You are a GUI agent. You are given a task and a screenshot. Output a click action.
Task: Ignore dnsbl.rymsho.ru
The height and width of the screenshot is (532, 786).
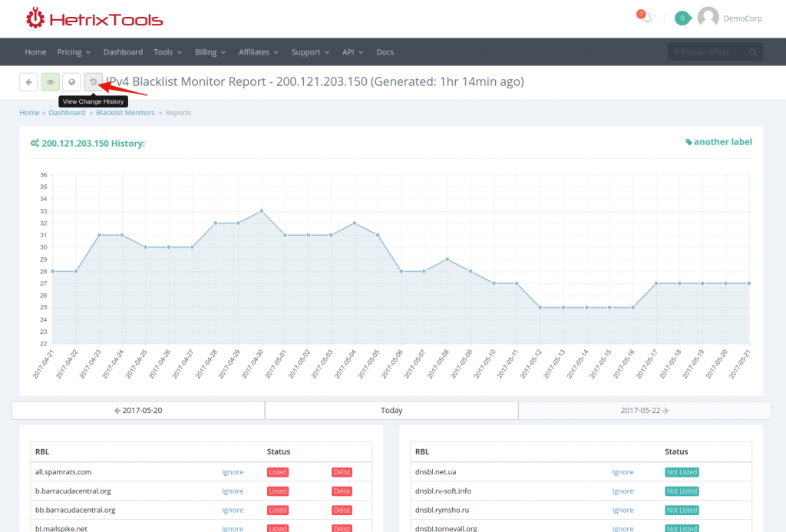pos(623,510)
